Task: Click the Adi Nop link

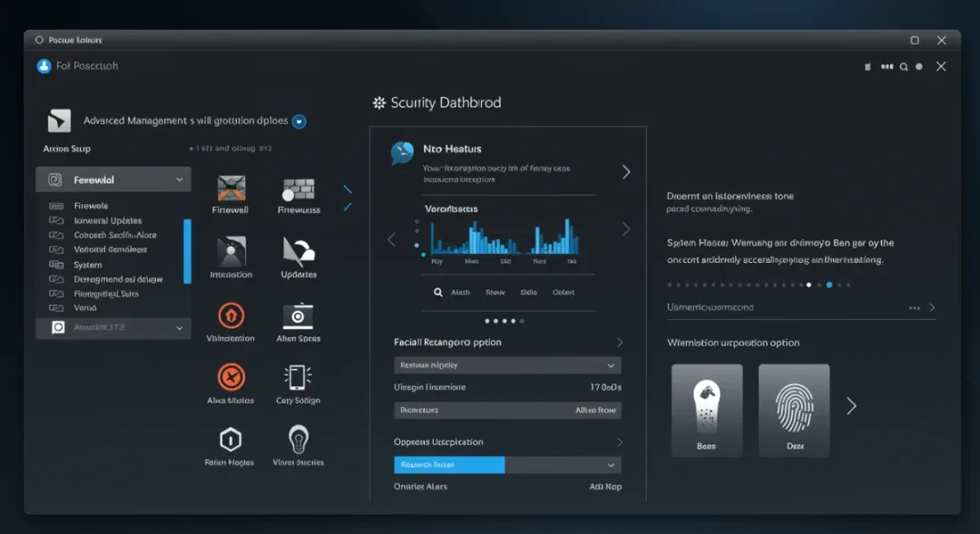Action: pos(605,487)
